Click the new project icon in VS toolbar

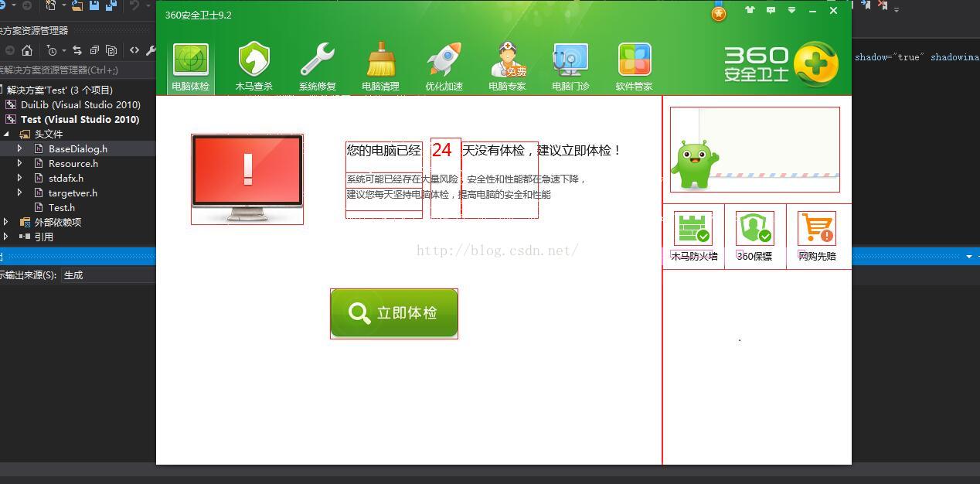(51, 5)
